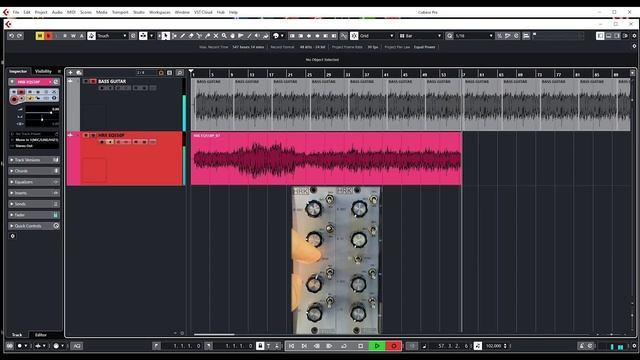
Task: Click the Go to Previous Marker transport button
Action: [x=291, y=346]
